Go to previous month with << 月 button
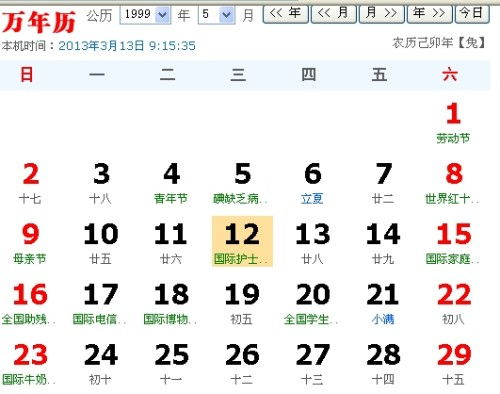The width and height of the screenshot is (500, 394). click(334, 14)
